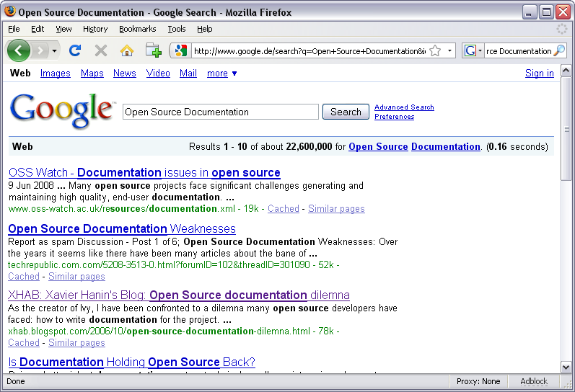Click the grayed Forward arrow button
575x392 pixels.
[x=40, y=50]
